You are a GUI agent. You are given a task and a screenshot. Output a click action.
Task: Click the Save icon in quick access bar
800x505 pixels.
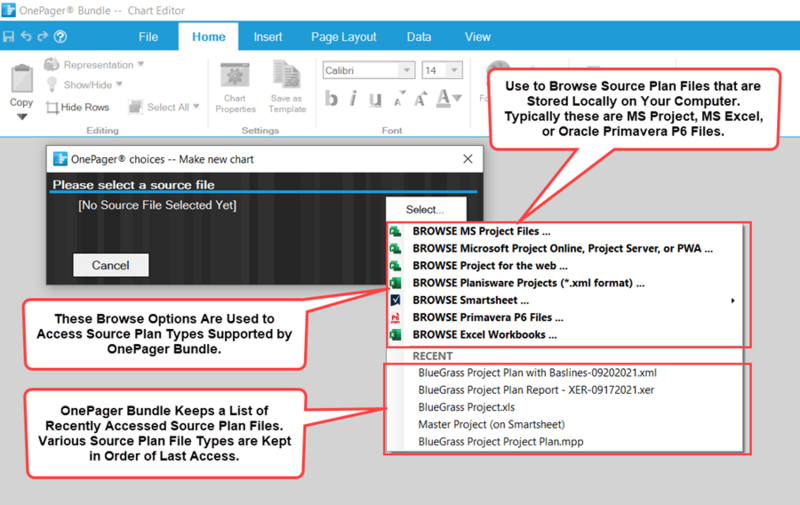coord(9,37)
